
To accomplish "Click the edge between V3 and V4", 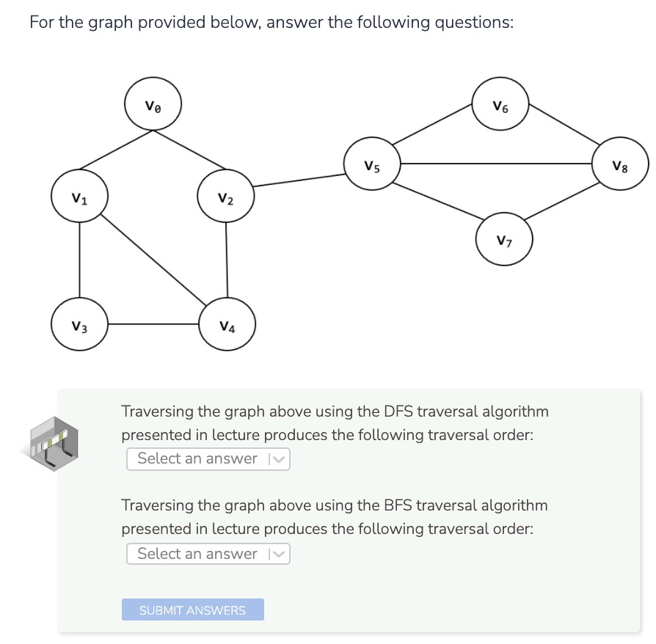I will coord(153,323).
